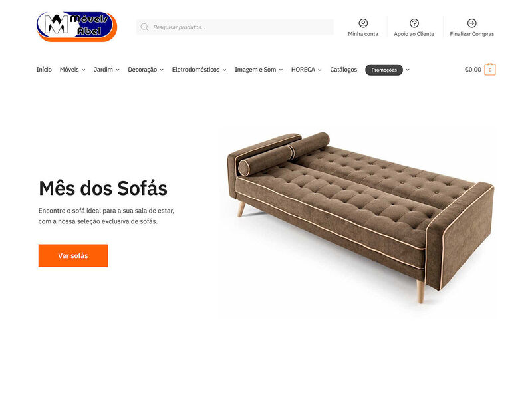Focus the Pesquisar produtos search field
Screen dimensions: 532x399
point(235,27)
